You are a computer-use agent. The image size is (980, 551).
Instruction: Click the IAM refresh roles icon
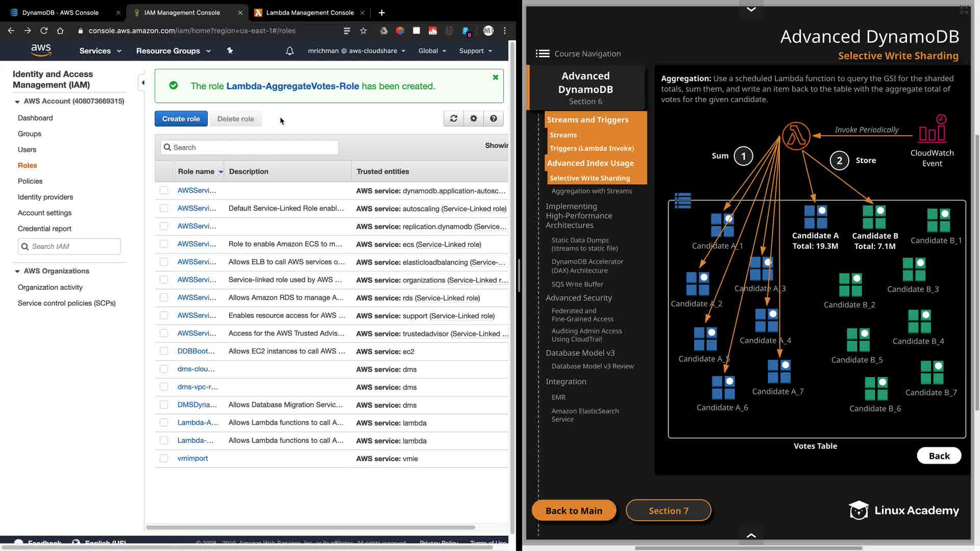453,118
